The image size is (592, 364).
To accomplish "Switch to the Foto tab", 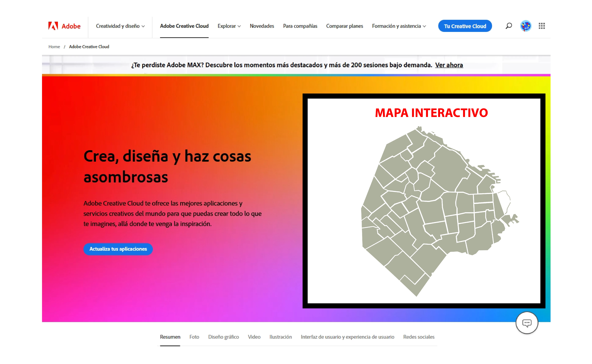I will 194,337.
